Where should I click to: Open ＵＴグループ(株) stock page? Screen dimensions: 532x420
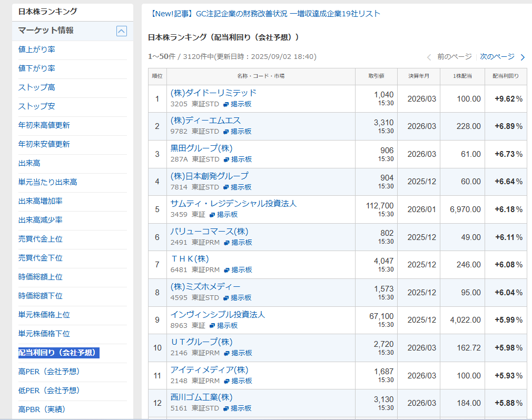(x=202, y=342)
